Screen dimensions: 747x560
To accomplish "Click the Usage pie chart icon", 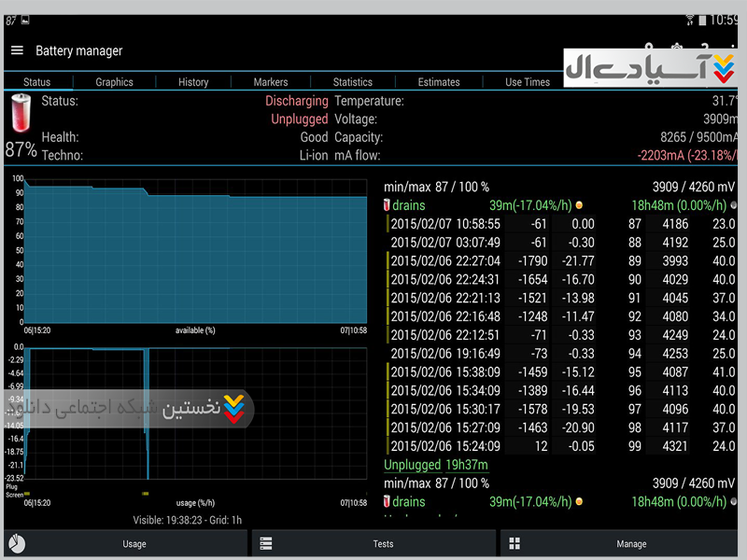I will click(16, 543).
